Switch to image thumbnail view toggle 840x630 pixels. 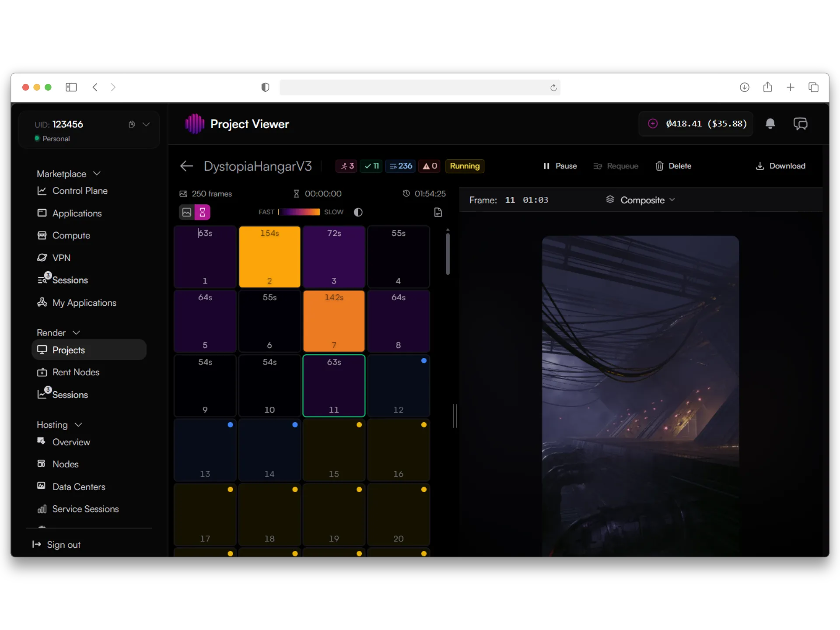click(187, 212)
